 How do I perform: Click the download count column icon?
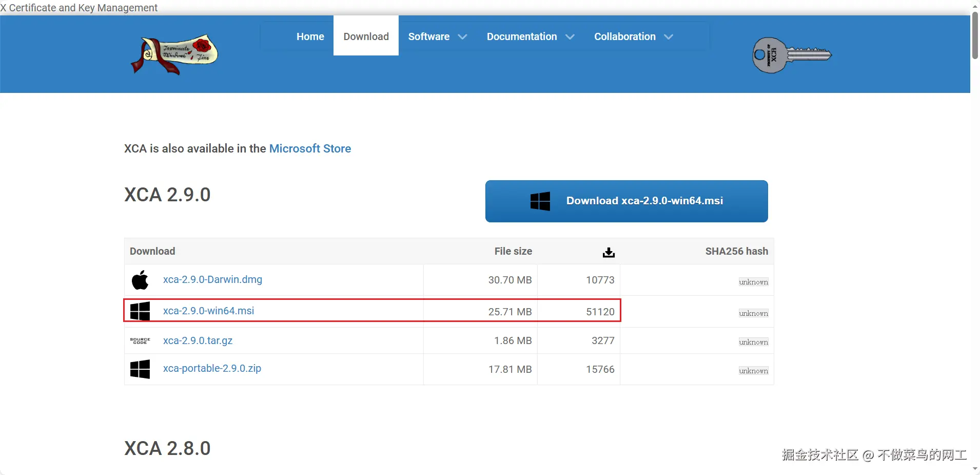coord(609,252)
